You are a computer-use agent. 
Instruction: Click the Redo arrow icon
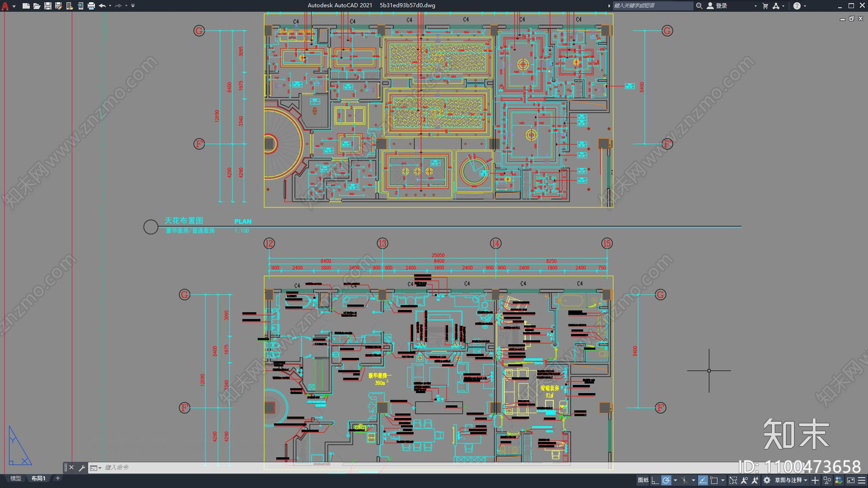tap(118, 5)
